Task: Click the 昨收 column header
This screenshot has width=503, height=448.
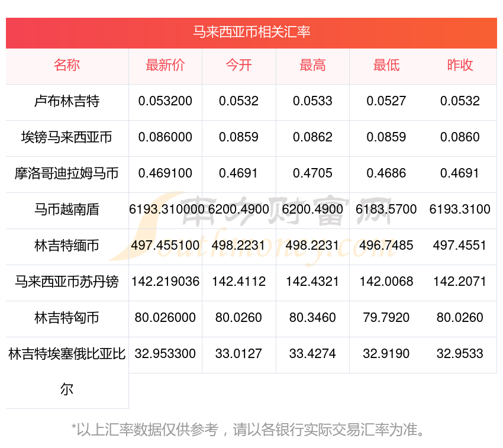Action: (460, 65)
